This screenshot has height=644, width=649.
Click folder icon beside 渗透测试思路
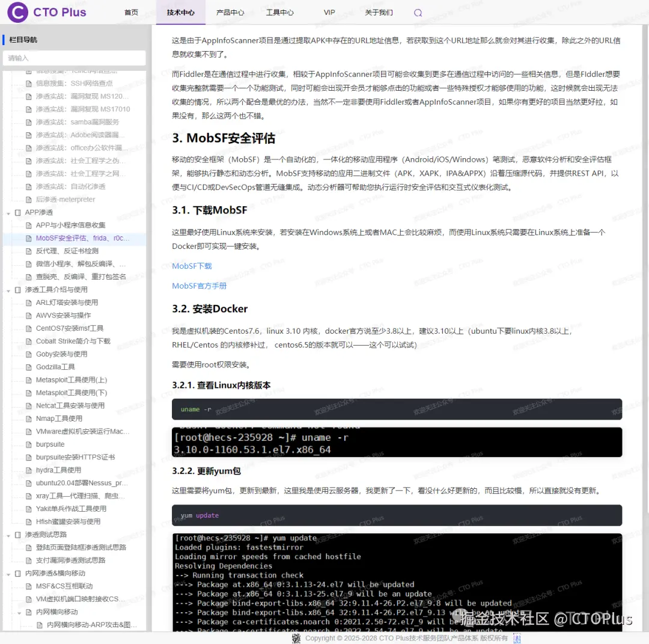(x=18, y=535)
